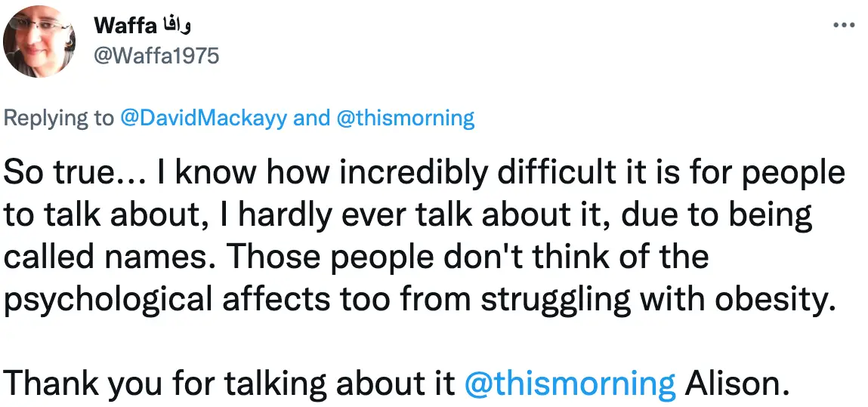Open the @DavidMackayy profile link
Viewport: 868px width, 407px height.
click(202, 119)
